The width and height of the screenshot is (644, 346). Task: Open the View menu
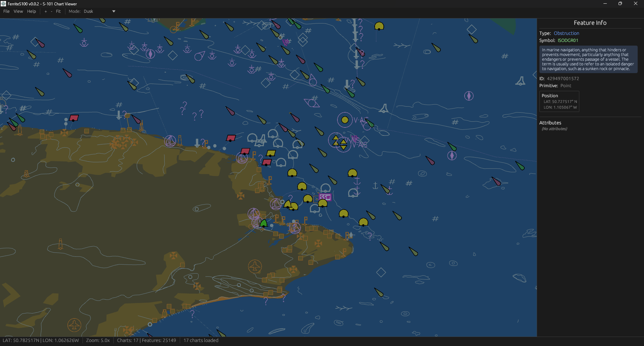point(18,11)
